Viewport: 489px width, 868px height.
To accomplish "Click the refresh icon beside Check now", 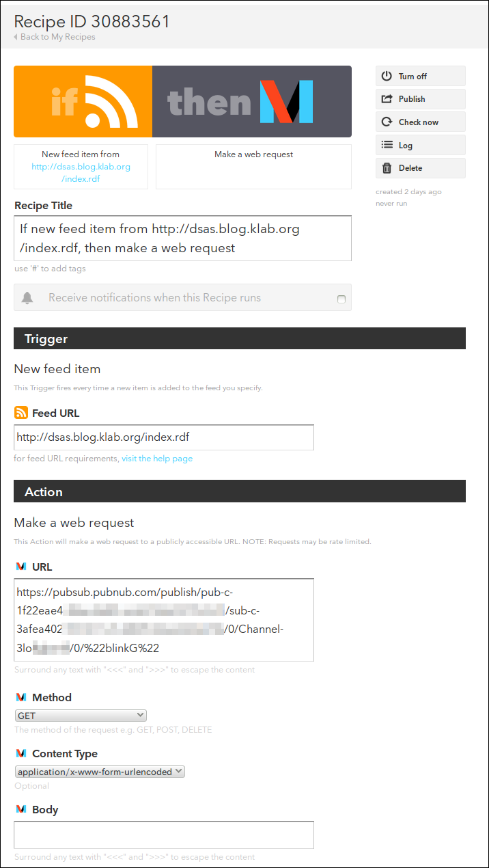I will click(387, 122).
